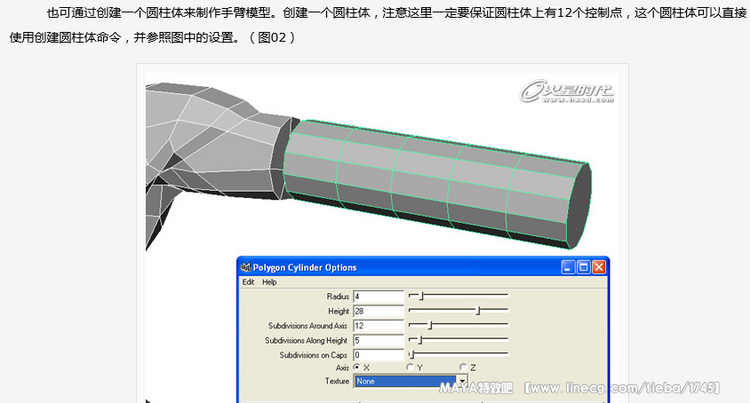Click the Height slider handle
Screen dimensions: 750x403
coord(478,311)
